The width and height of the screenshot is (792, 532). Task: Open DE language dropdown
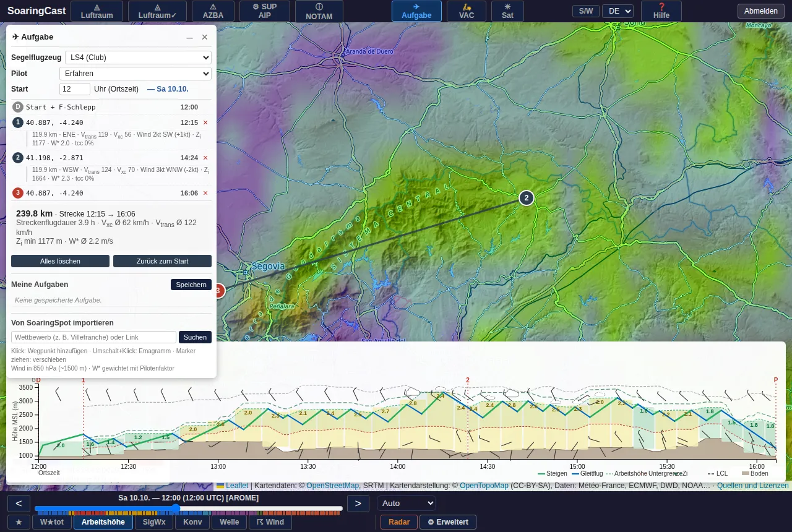618,11
